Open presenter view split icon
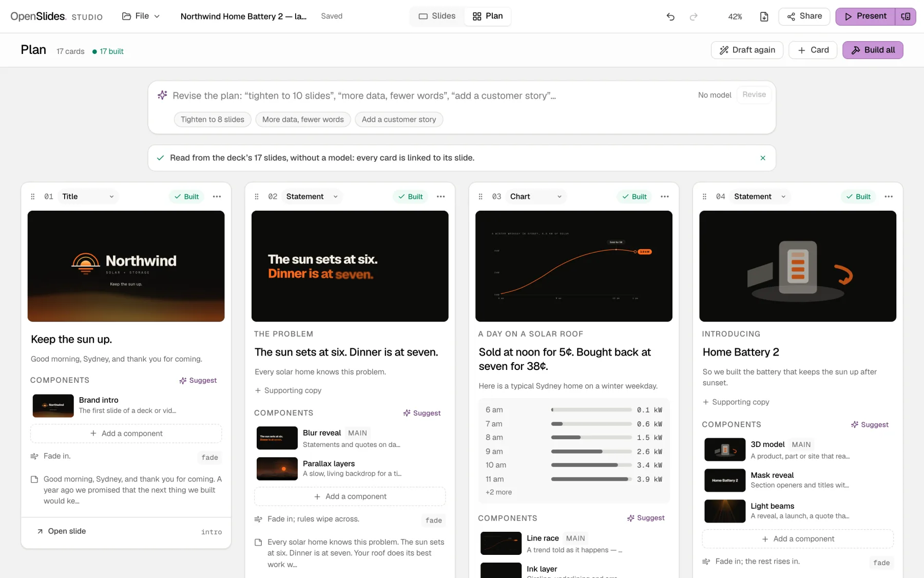 906,16
